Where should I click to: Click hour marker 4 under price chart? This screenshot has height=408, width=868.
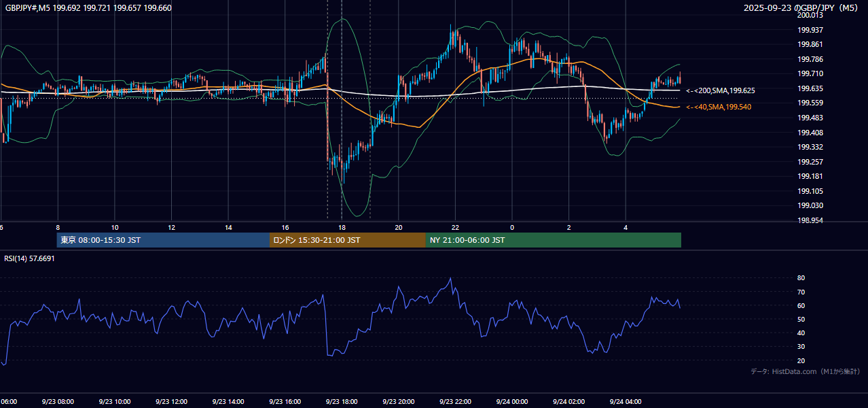626,228
